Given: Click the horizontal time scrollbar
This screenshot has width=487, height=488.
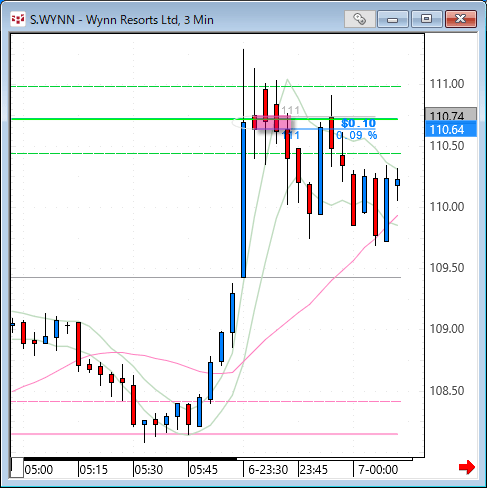Looking at the screenshot, I should click(x=212, y=459).
